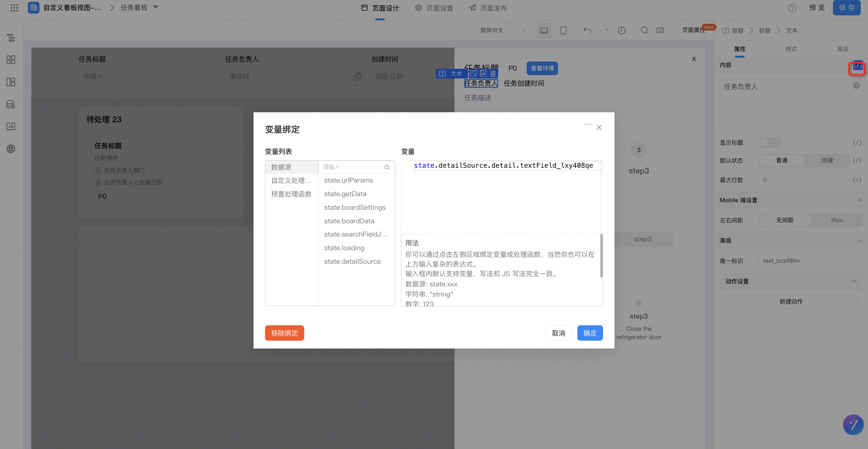Open the keyboard shortcuts icon
This screenshot has width=868, height=449.
660,31
